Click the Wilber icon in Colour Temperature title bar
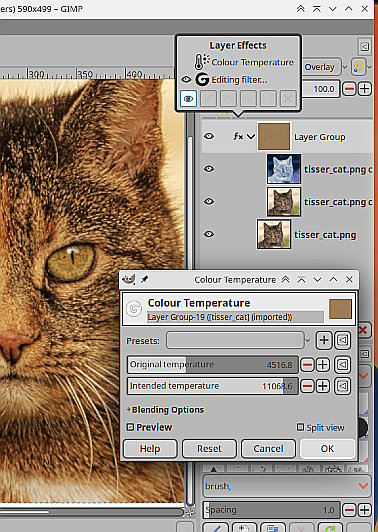 pos(129,280)
